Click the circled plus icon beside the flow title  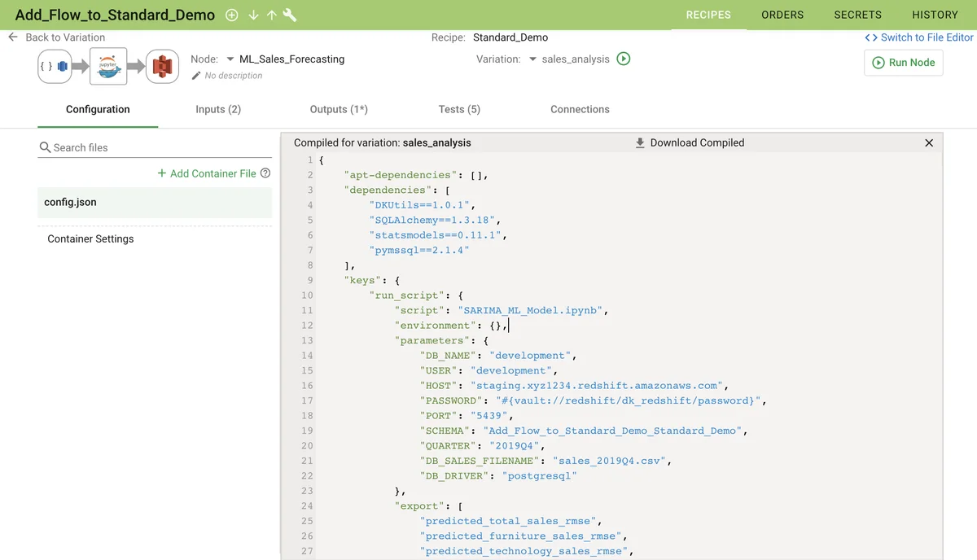tap(230, 14)
